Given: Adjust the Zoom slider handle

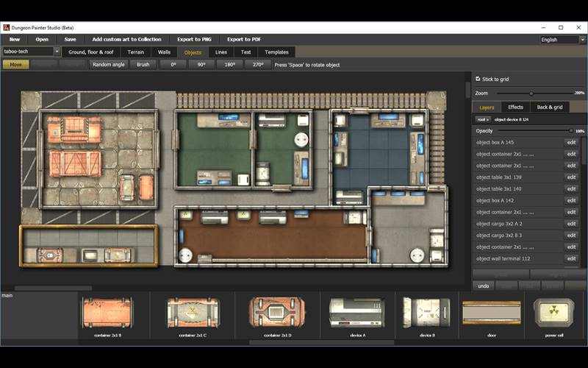Looking at the screenshot, I should 531,93.
